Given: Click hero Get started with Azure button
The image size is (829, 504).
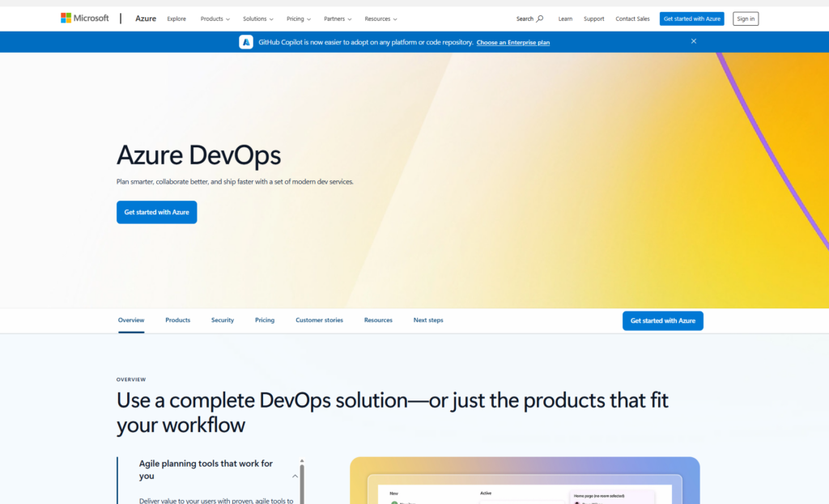Looking at the screenshot, I should [x=156, y=212].
